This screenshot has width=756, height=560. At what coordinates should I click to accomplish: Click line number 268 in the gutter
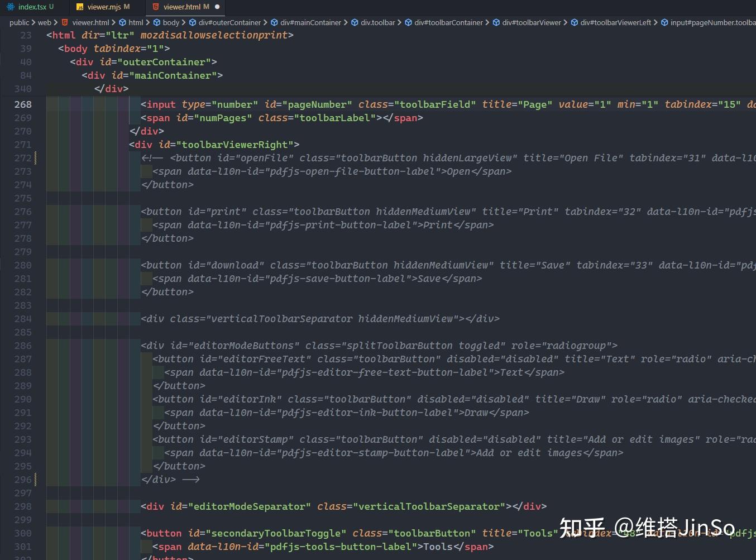pos(22,104)
